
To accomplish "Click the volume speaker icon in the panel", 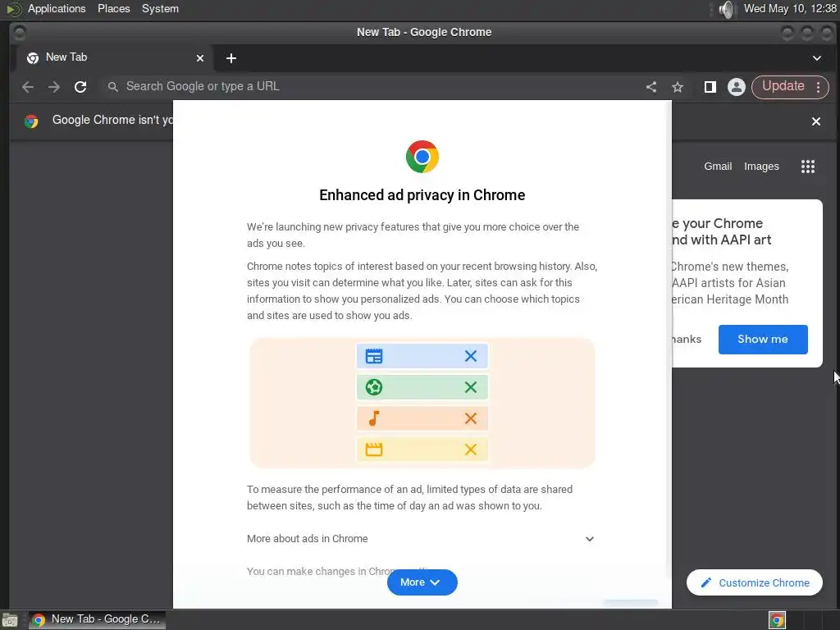I will (727, 9).
